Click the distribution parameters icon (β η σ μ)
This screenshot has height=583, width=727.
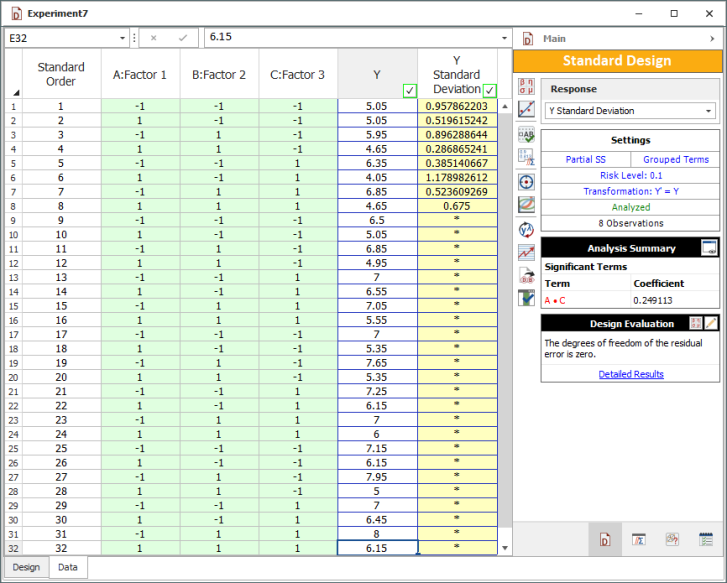tap(526, 85)
